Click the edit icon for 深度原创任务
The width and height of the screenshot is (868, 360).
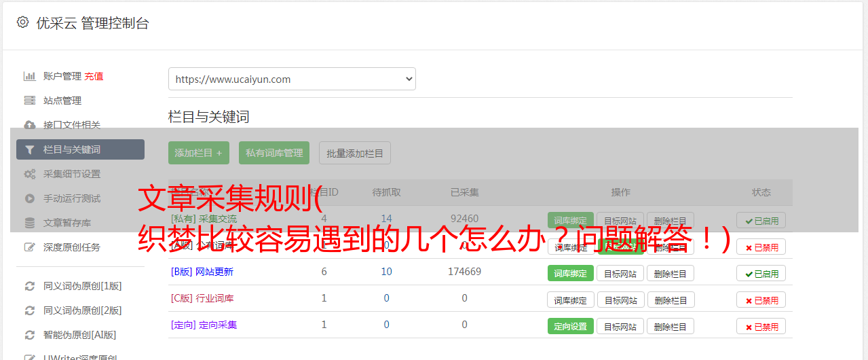tap(29, 247)
